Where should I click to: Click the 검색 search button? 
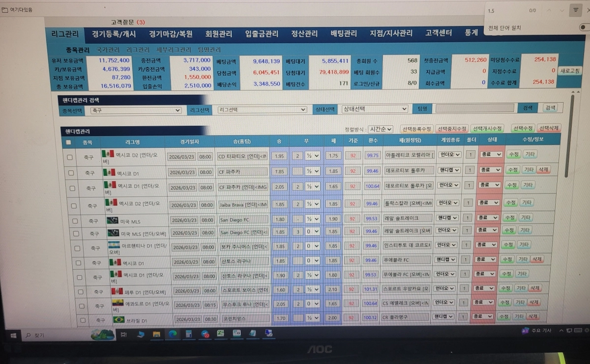[550, 108]
